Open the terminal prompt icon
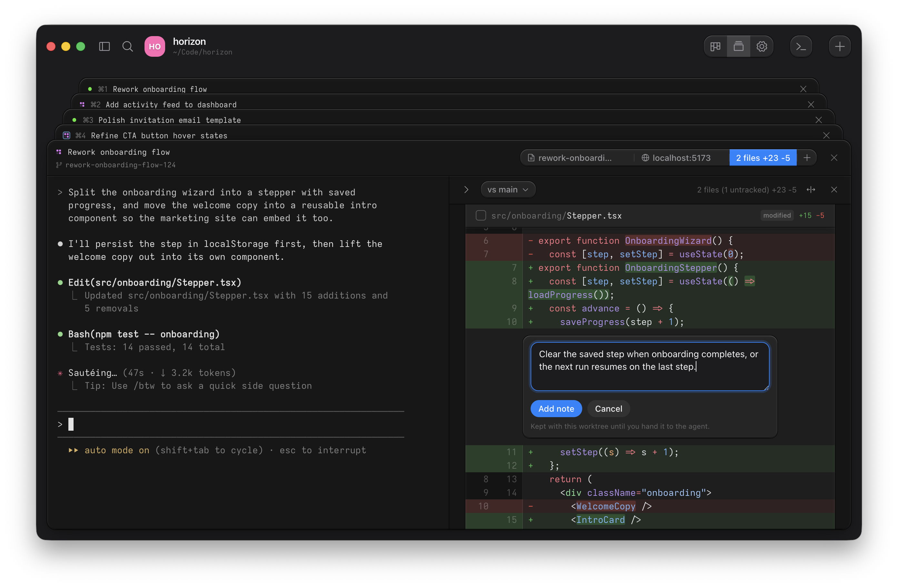Viewport: 898px width, 588px height. pos(801,46)
